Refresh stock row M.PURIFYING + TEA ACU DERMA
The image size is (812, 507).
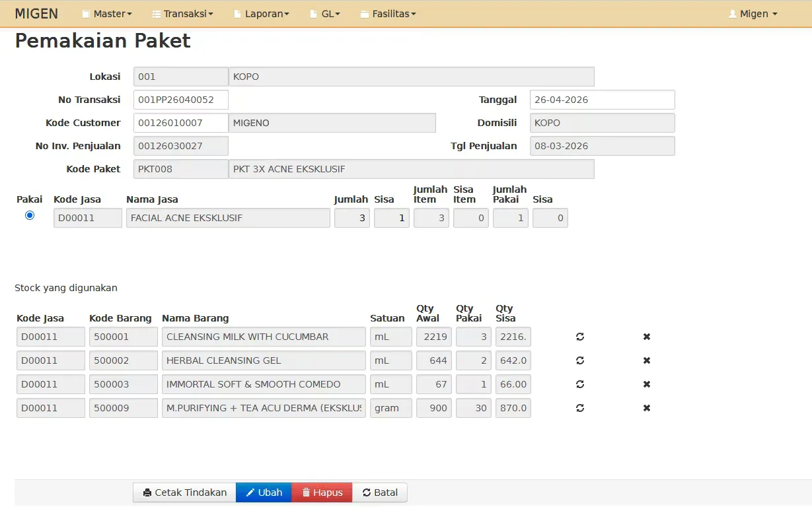580,408
